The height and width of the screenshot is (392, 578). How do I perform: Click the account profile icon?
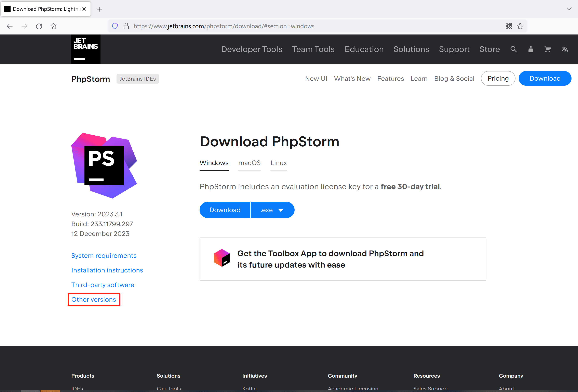pos(530,49)
